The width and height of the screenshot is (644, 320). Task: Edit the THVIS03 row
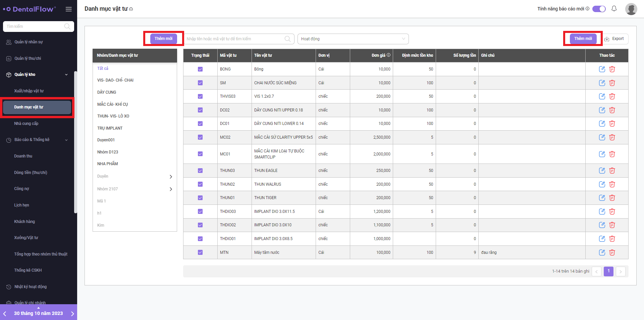pyautogui.click(x=602, y=96)
